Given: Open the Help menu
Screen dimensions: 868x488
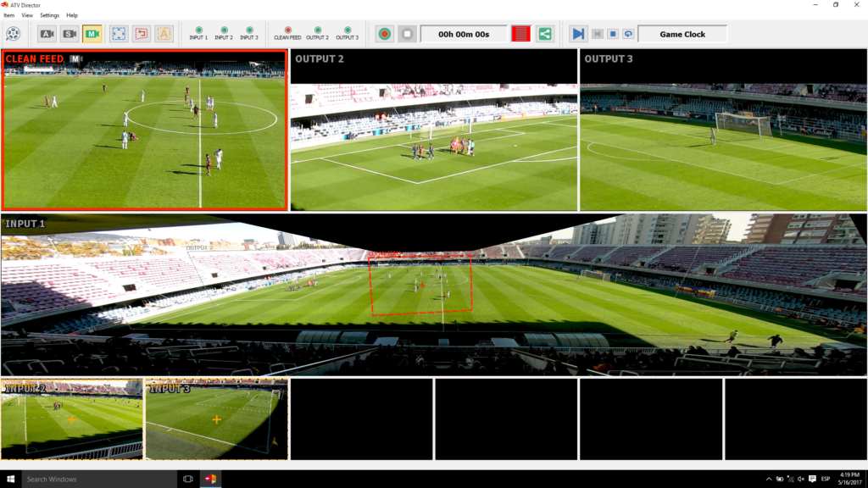Looking at the screenshot, I should point(72,15).
